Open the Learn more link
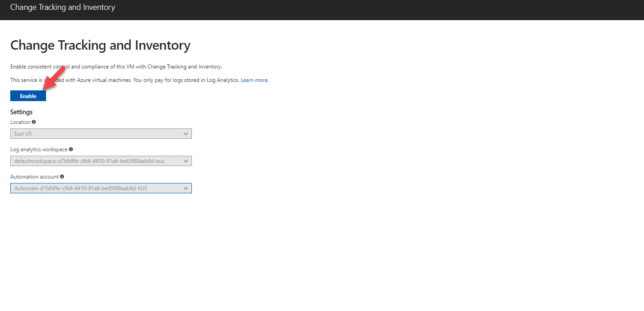The height and width of the screenshot is (311, 644). pyautogui.click(x=254, y=80)
